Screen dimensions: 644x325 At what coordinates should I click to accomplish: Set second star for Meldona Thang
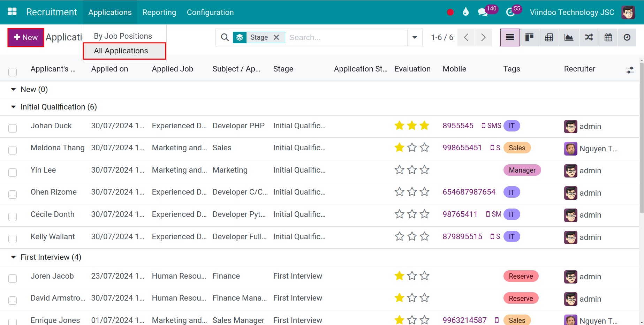412,148
